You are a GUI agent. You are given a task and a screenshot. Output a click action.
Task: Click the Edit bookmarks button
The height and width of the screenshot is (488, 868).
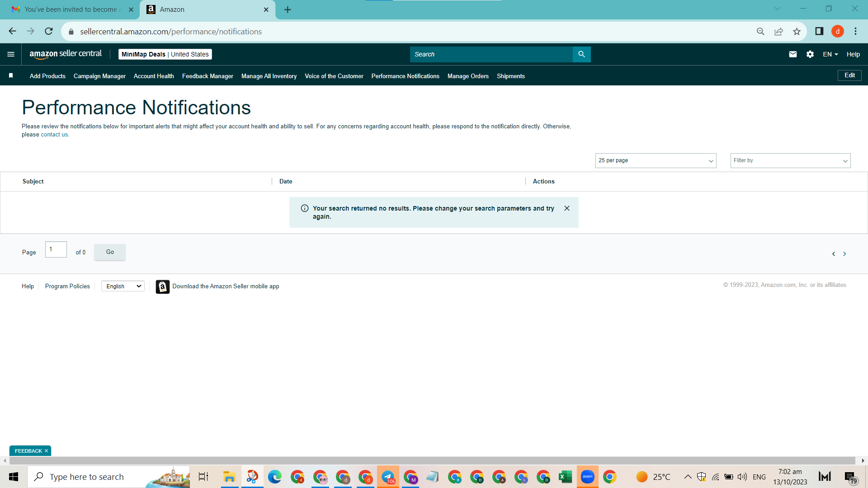coord(849,75)
